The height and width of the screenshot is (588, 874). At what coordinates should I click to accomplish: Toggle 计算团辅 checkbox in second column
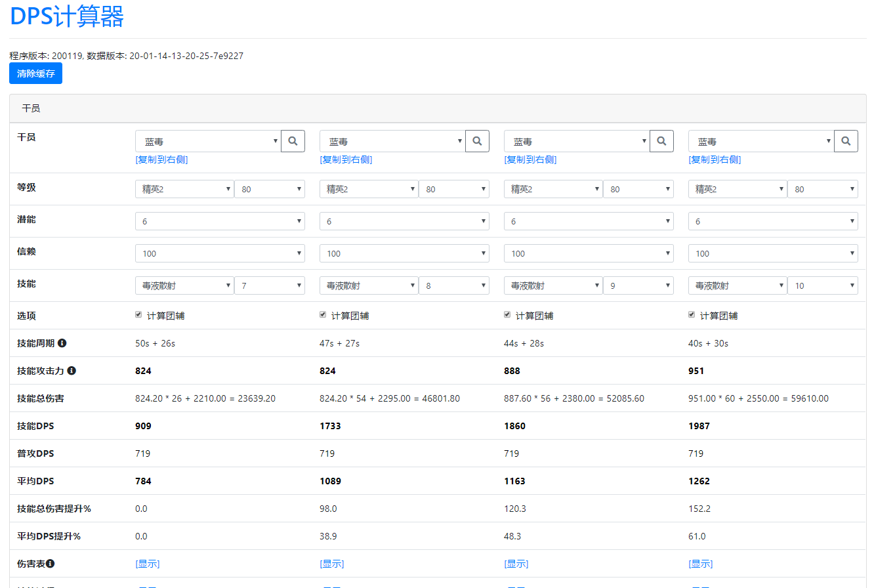pos(323,315)
